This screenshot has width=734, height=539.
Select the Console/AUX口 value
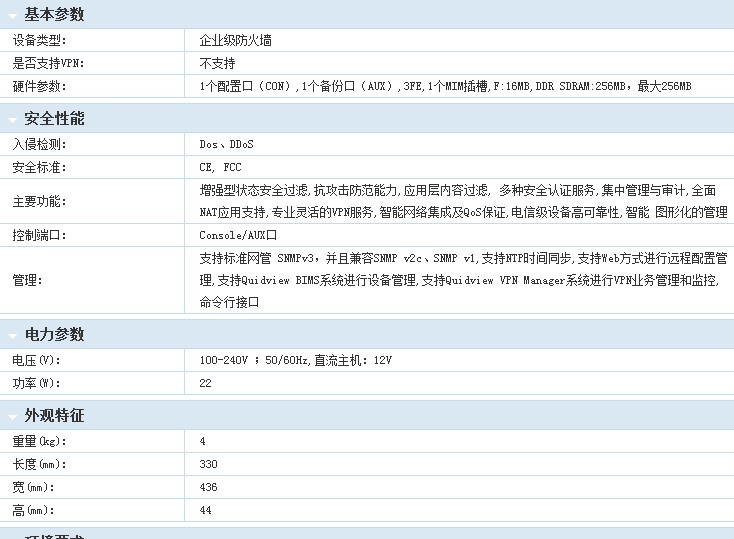click(238, 235)
